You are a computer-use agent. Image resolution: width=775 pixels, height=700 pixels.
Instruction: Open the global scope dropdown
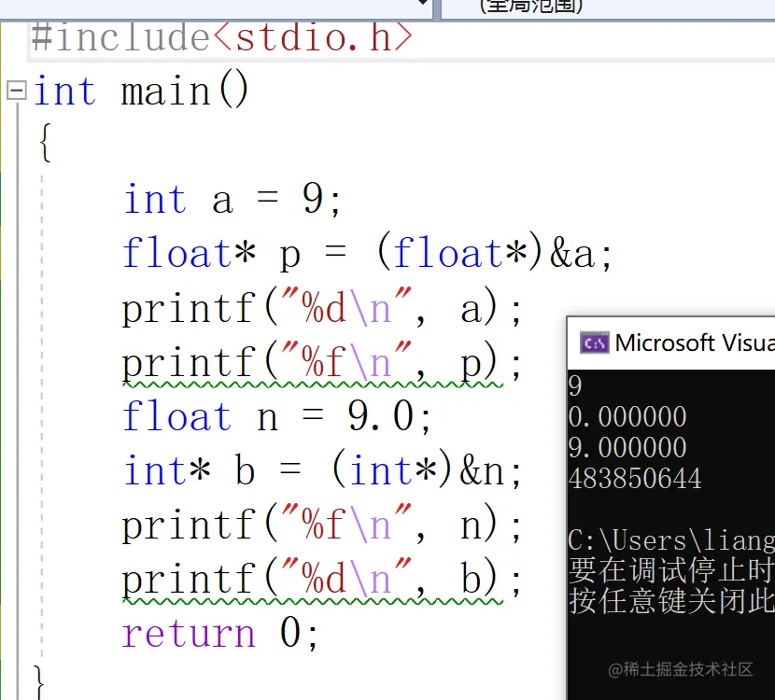[608, 8]
